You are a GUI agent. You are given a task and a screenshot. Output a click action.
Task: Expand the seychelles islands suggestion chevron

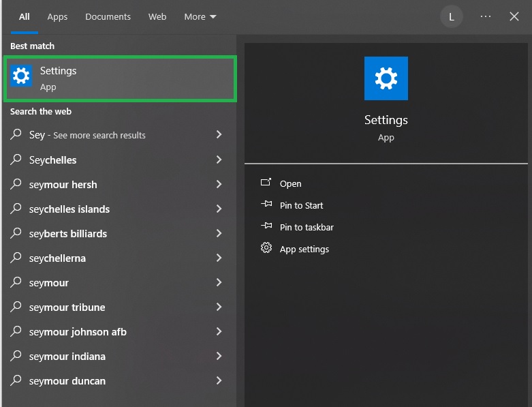pyautogui.click(x=219, y=209)
